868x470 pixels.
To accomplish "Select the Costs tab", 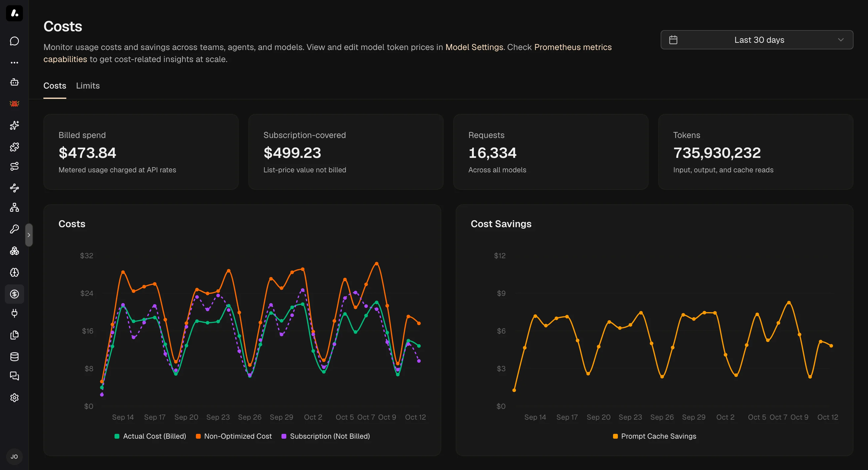I will coord(55,86).
